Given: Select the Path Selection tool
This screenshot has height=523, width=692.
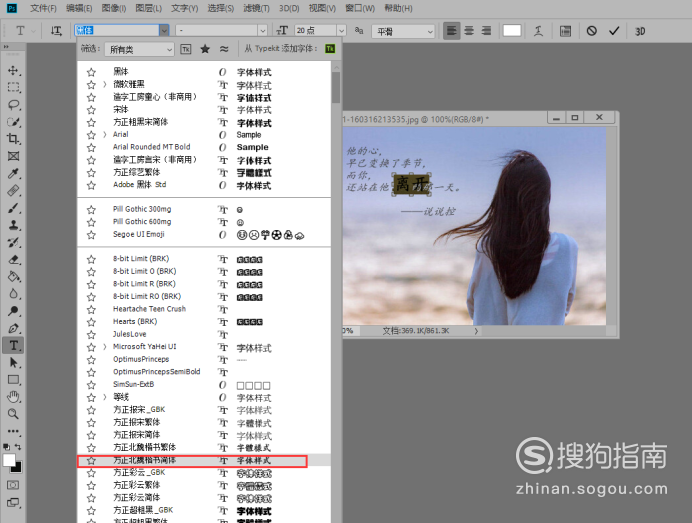Looking at the screenshot, I should click(x=13, y=363).
